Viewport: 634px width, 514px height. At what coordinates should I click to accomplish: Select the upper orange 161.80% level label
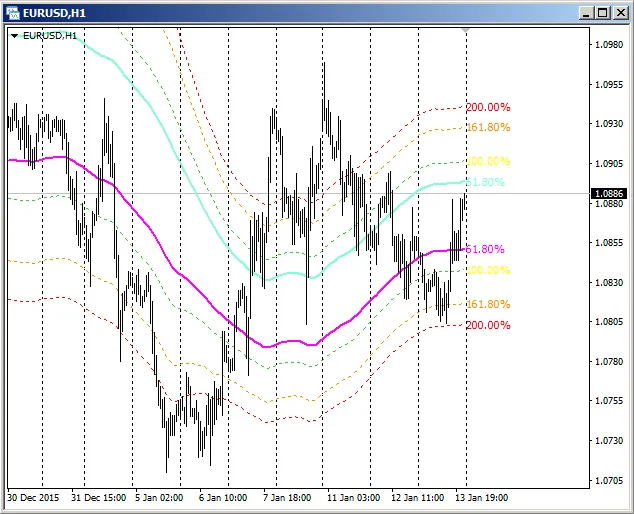click(488, 127)
